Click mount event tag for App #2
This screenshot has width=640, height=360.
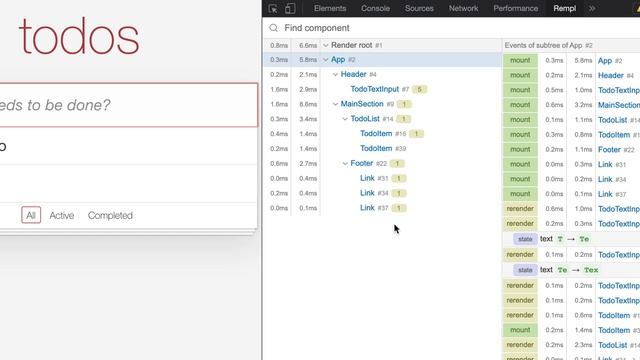pos(520,60)
